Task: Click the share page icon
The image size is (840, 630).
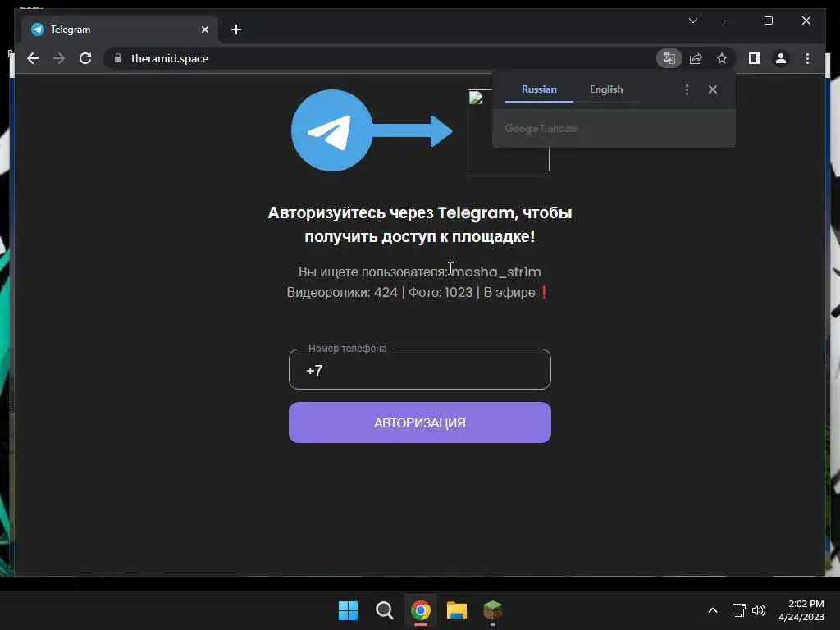Action: (x=696, y=58)
